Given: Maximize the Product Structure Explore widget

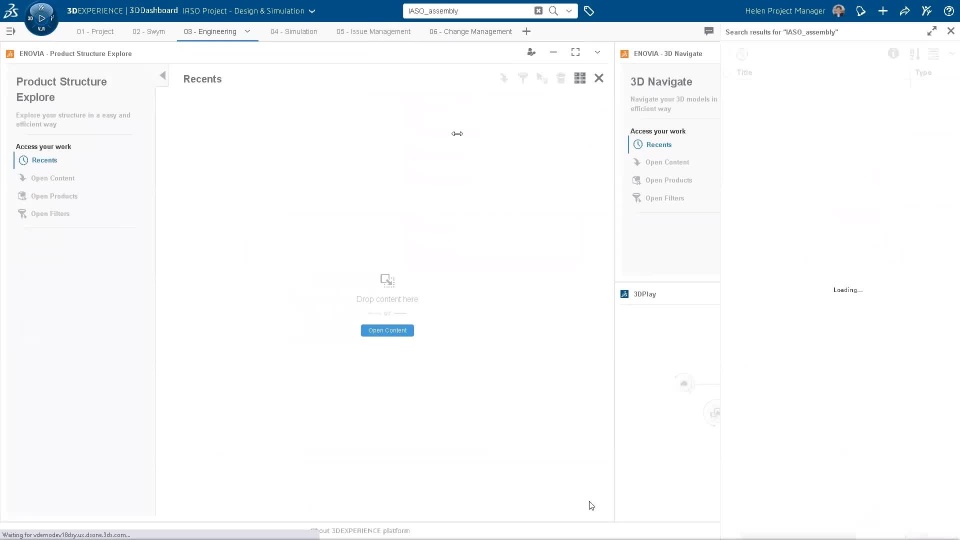Looking at the screenshot, I should pos(576,53).
